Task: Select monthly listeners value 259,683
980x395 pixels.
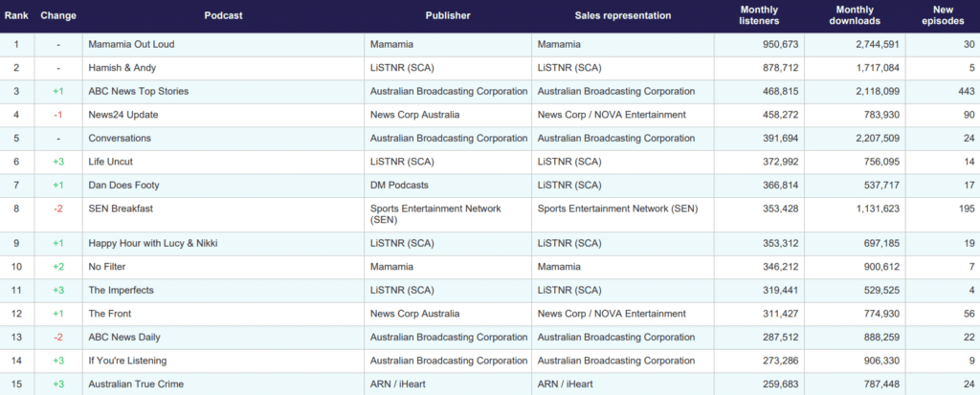Action: [x=780, y=384]
